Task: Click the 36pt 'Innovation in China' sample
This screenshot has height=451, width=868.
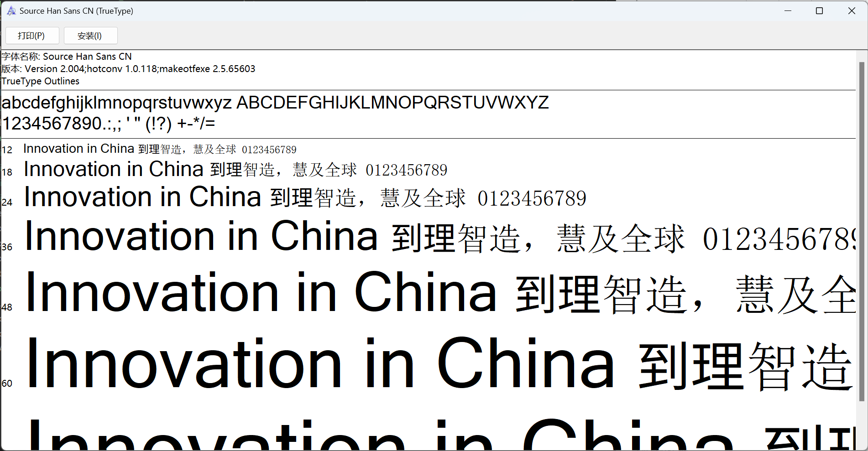Action: (x=201, y=236)
